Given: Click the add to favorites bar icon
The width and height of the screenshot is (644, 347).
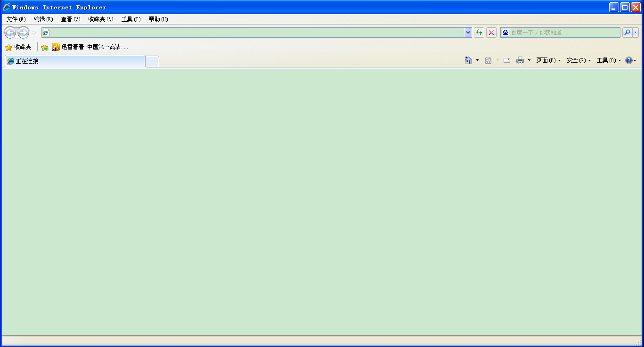Looking at the screenshot, I should coord(45,47).
